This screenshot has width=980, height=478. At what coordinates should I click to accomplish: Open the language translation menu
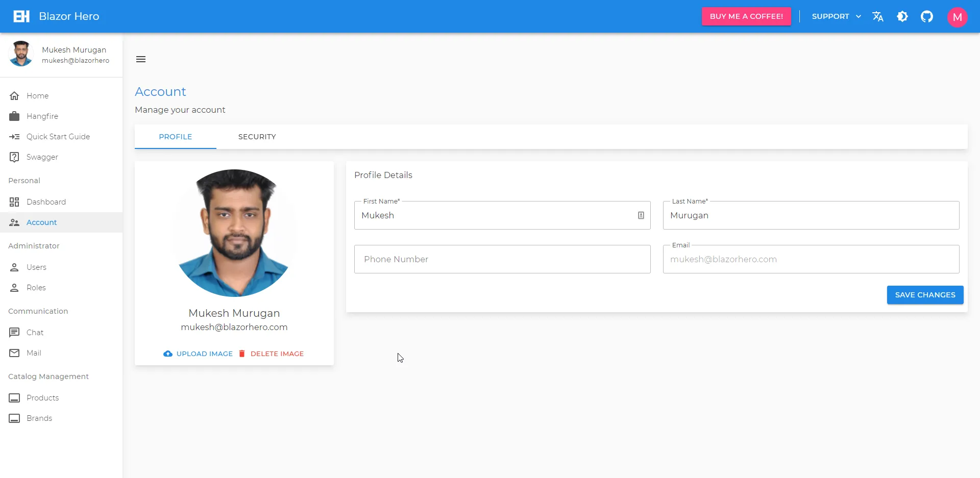[878, 16]
